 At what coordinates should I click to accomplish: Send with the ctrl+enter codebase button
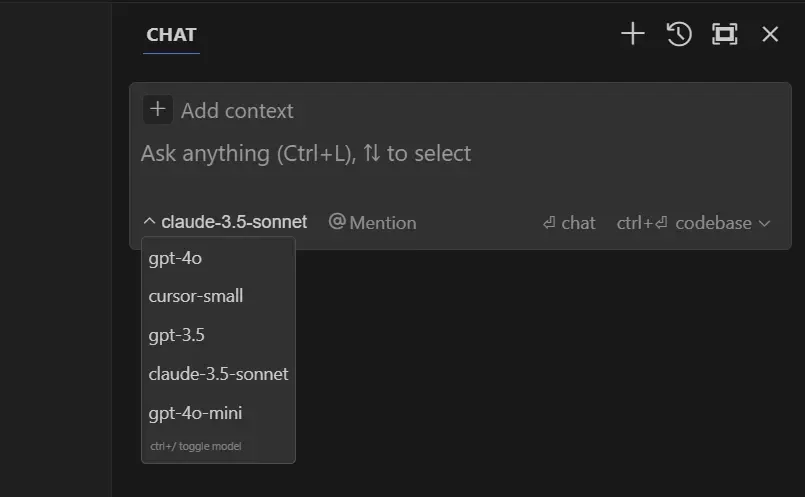684,223
